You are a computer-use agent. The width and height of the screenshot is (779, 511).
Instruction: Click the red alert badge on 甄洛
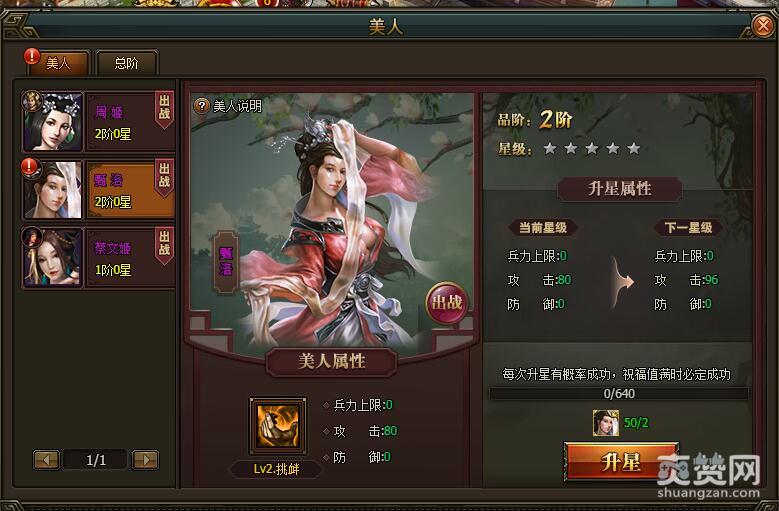30,167
